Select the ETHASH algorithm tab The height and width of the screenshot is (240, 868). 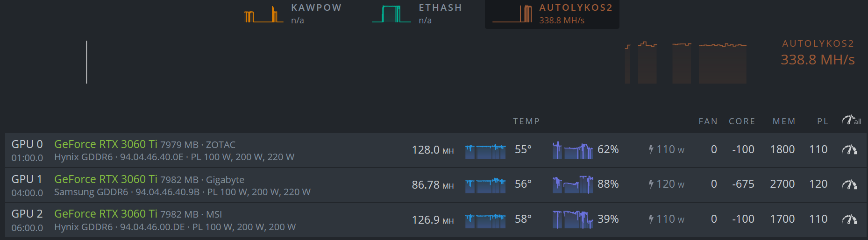417,14
